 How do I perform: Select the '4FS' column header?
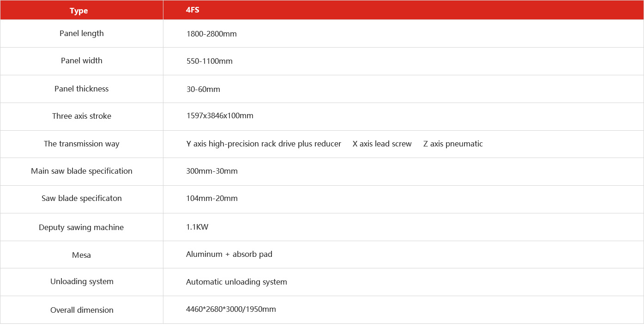193,10
